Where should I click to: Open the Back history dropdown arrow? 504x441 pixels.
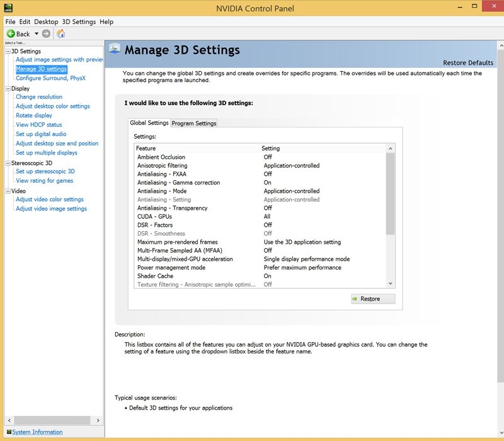tap(37, 34)
